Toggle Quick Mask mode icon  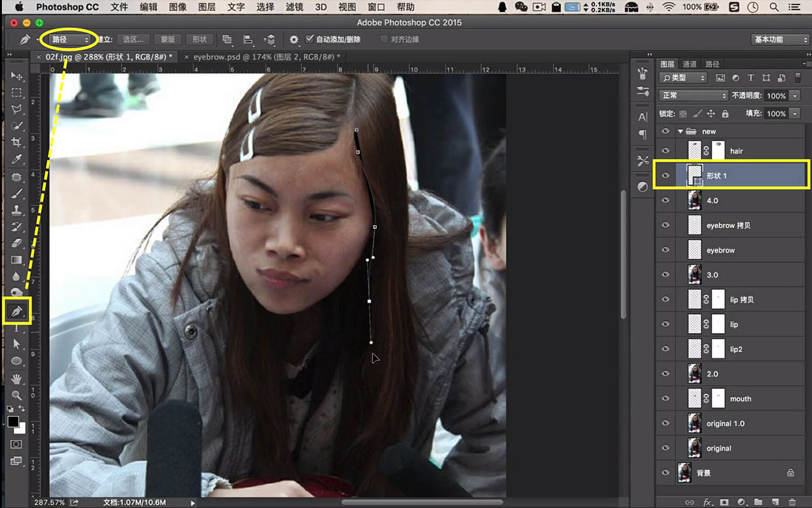16,444
